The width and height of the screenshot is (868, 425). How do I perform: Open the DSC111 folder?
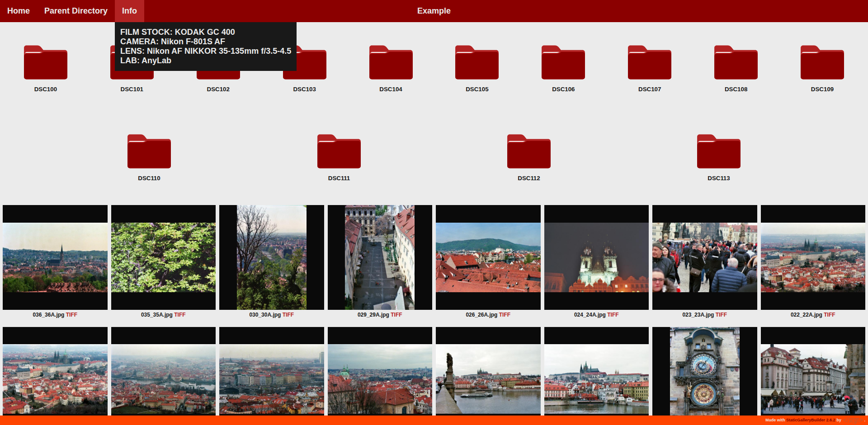click(x=339, y=152)
